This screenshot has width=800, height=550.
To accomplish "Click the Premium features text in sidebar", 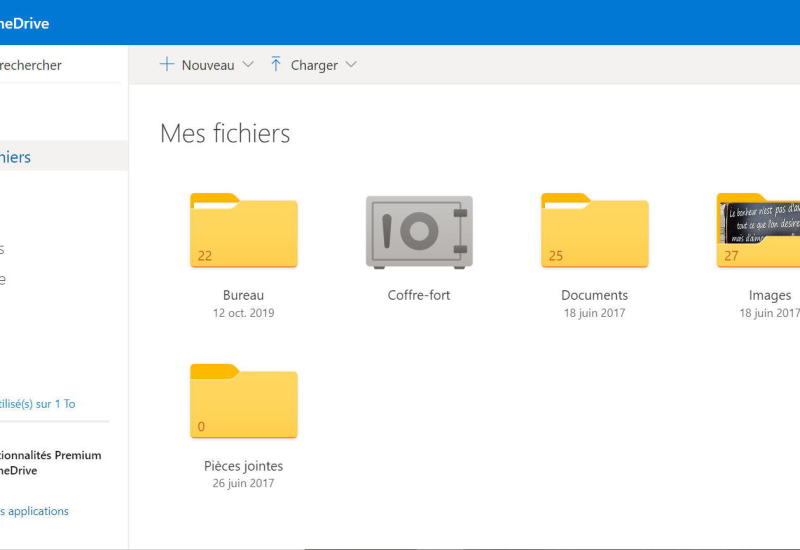I will click(50, 455).
